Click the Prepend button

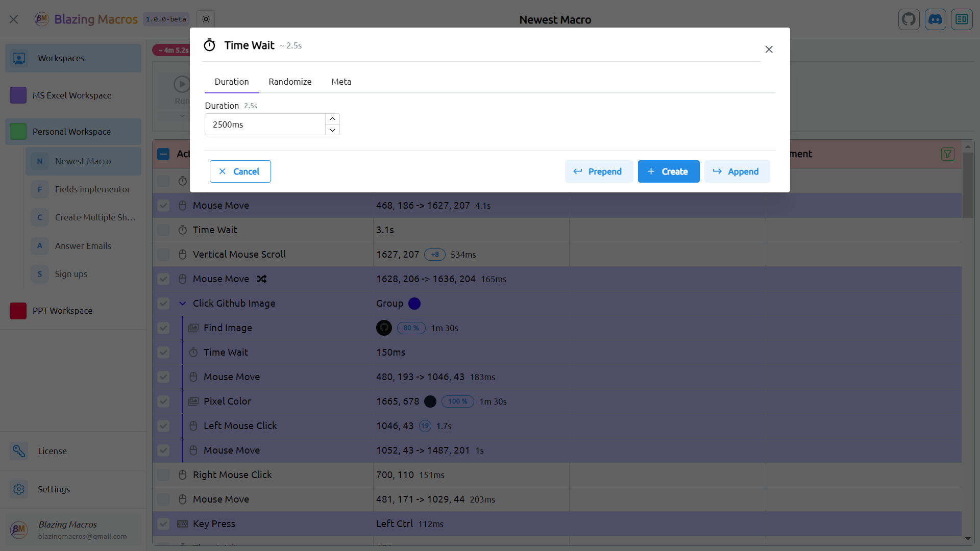tap(599, 171)
